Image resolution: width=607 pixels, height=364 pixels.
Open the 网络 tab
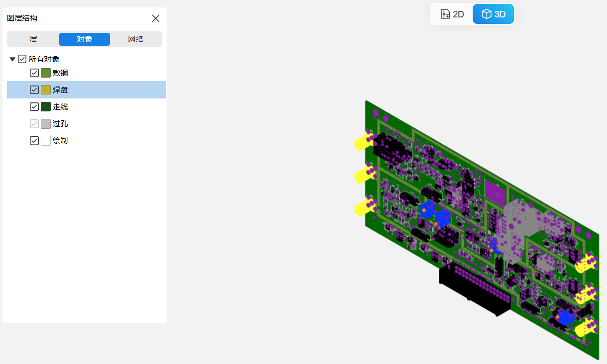click(x=136, y=39)
